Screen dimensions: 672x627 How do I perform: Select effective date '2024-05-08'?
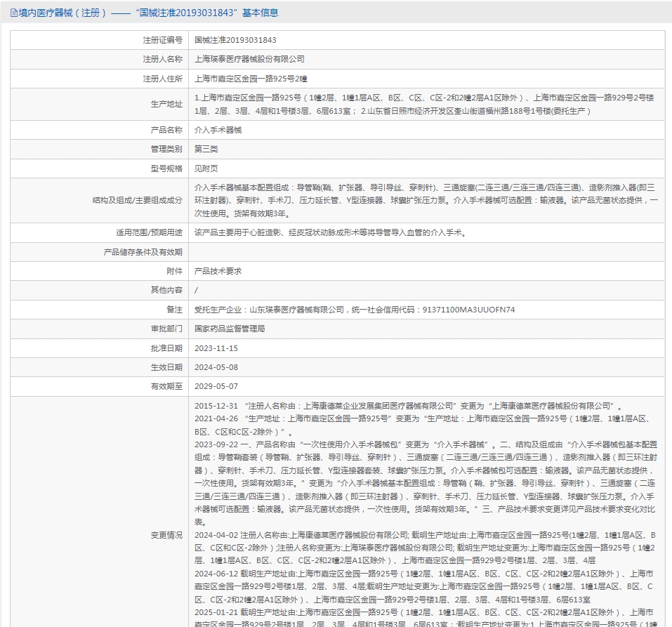216,367
